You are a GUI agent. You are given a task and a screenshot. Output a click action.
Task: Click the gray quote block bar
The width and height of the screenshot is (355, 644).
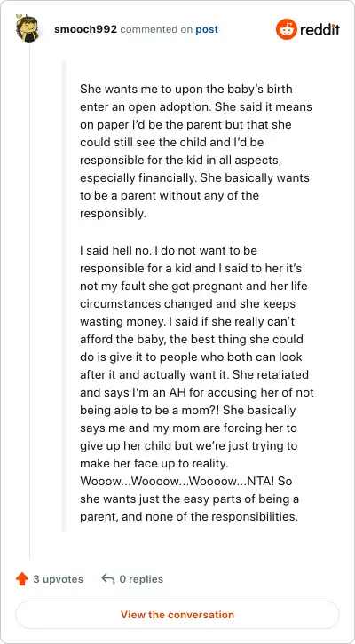click(64, 296)
